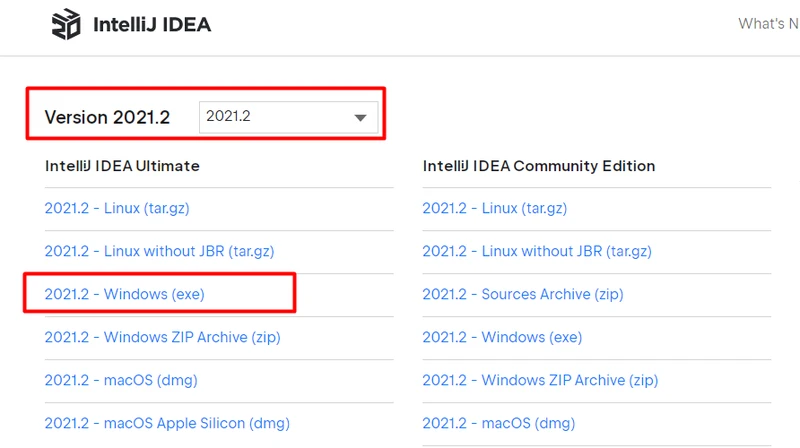This screenshot has height=448, width=800.
Task: Download Community 2021.2 macOS (dmg)
Action: 500,423
